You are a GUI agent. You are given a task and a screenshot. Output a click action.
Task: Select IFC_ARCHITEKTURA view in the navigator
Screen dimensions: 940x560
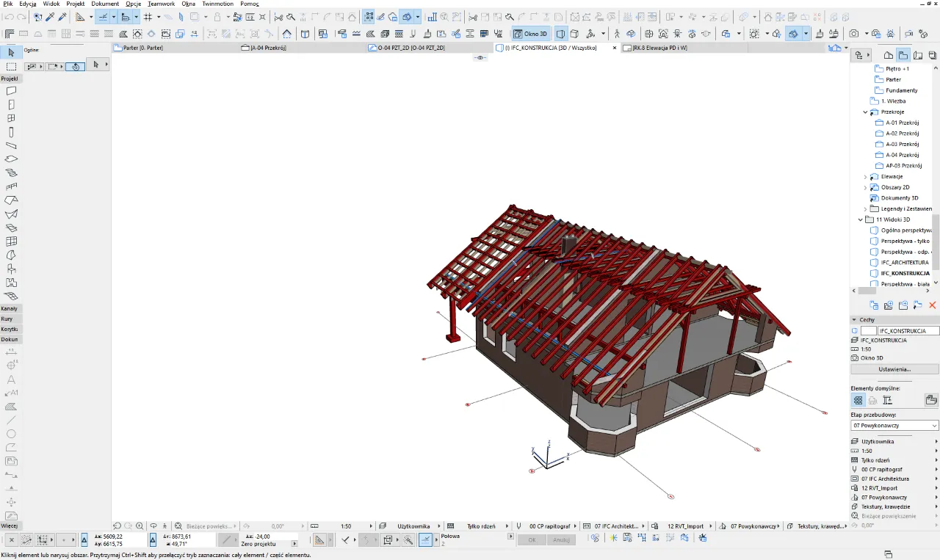point(904,263)
